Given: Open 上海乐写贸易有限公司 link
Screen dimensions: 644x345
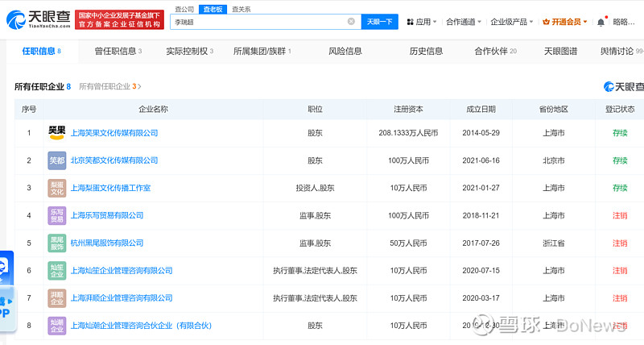Looking at the screenshot, I should tap(107, 215).
